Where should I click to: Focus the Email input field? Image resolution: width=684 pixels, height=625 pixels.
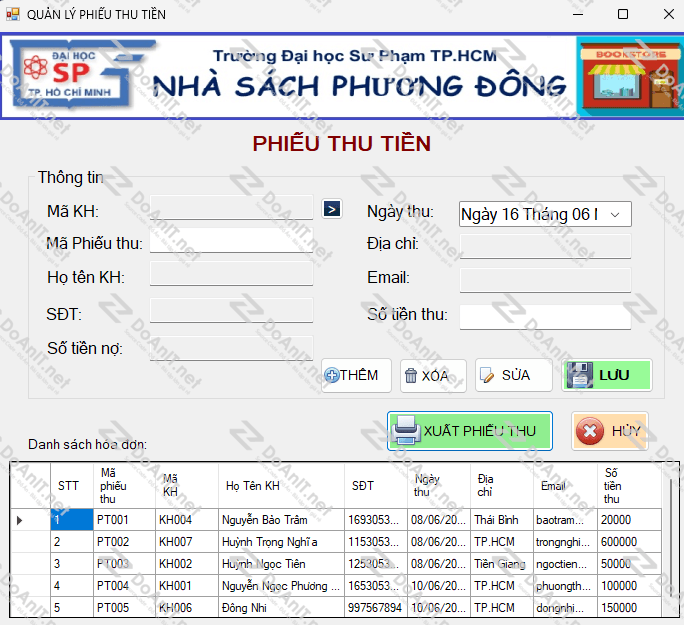tap(545, 280)
